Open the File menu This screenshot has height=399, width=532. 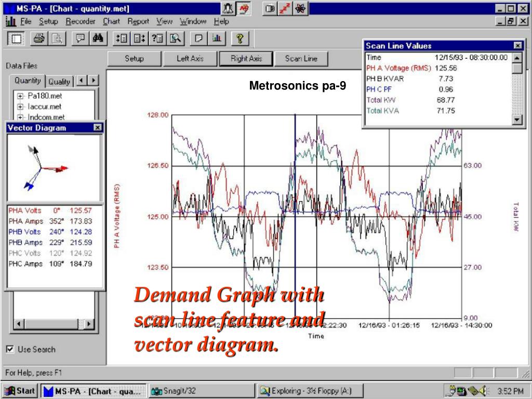26,21
